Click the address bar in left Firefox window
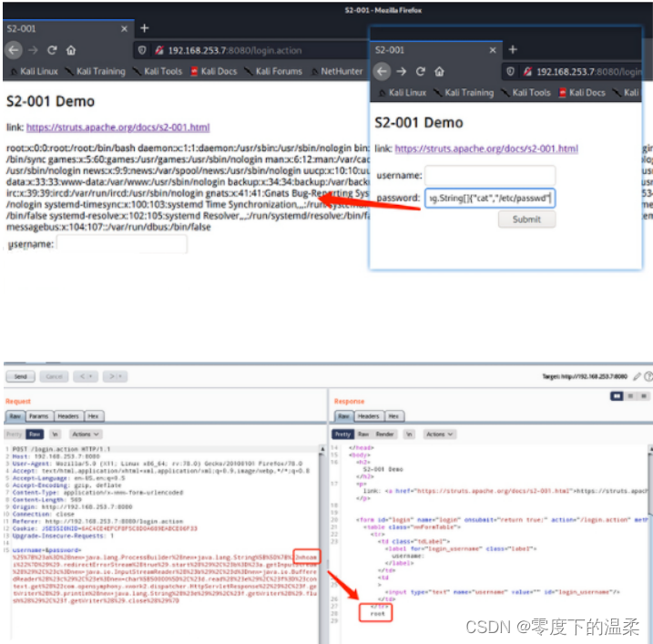This screenshot has height=644, width=653. 250,50
